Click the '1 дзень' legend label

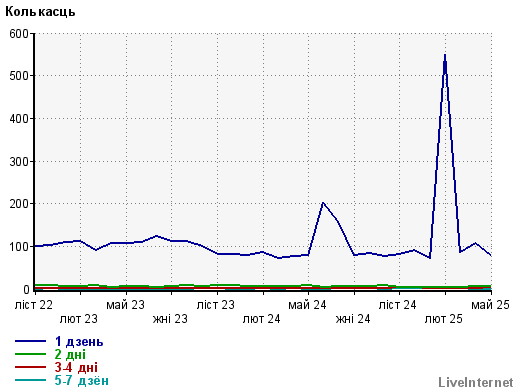79,342
